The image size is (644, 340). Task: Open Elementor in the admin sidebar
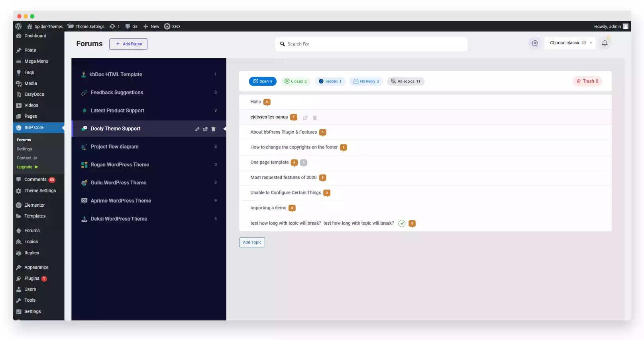click(x=34, y=205)
